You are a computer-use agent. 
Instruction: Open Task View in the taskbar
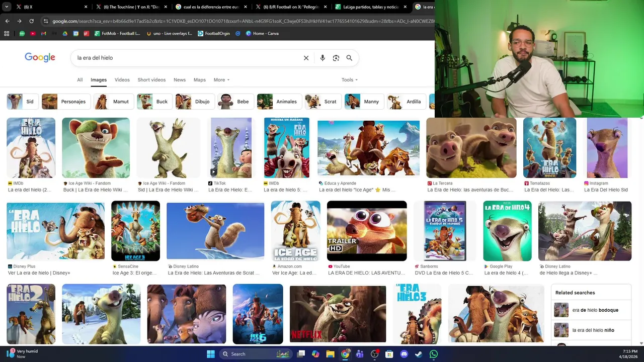pyautogui.click(x=301, y=354)
